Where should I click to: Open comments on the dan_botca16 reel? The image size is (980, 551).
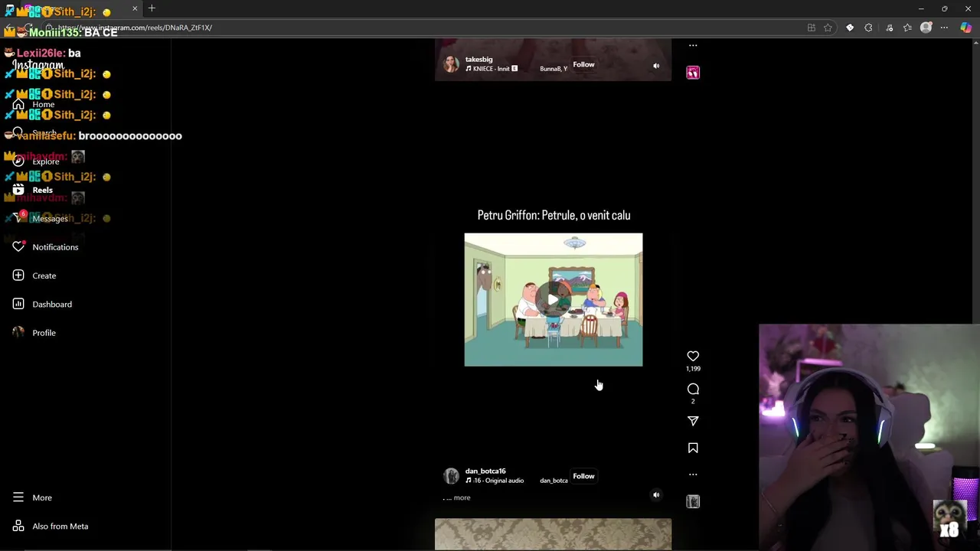pyautogui.click(x=693, y=389)
